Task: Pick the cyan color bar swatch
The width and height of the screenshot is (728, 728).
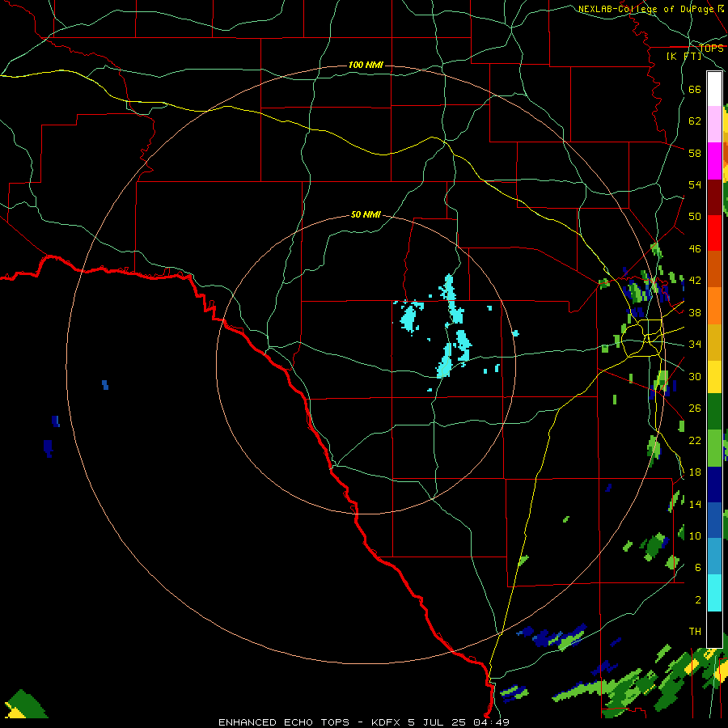Action: pos(714,593)
